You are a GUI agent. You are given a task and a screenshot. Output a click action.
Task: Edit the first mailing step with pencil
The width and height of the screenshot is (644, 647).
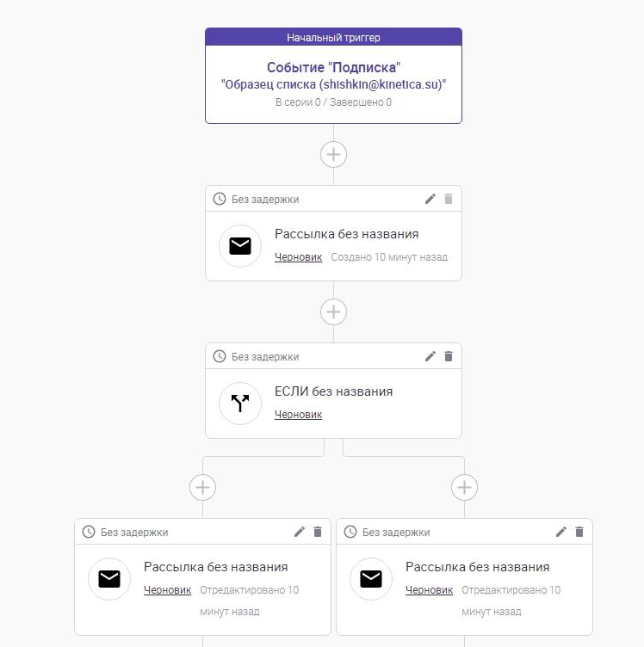(430, 199)
